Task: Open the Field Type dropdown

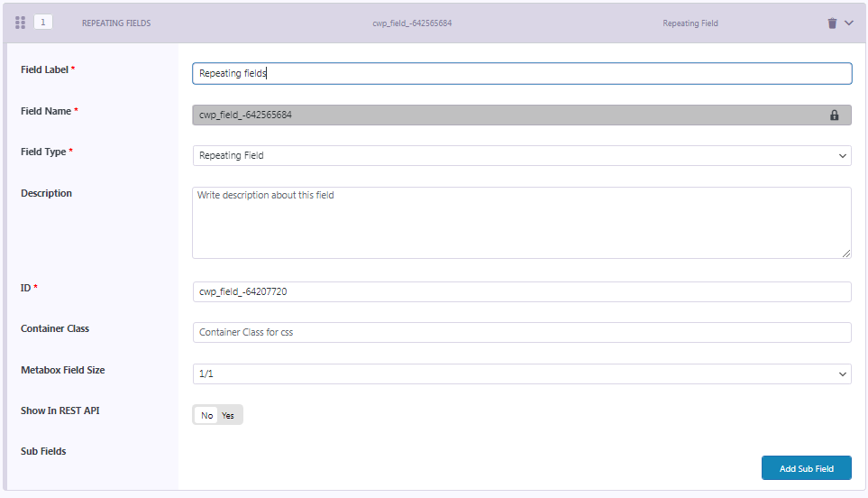Action: pos(522,155)
